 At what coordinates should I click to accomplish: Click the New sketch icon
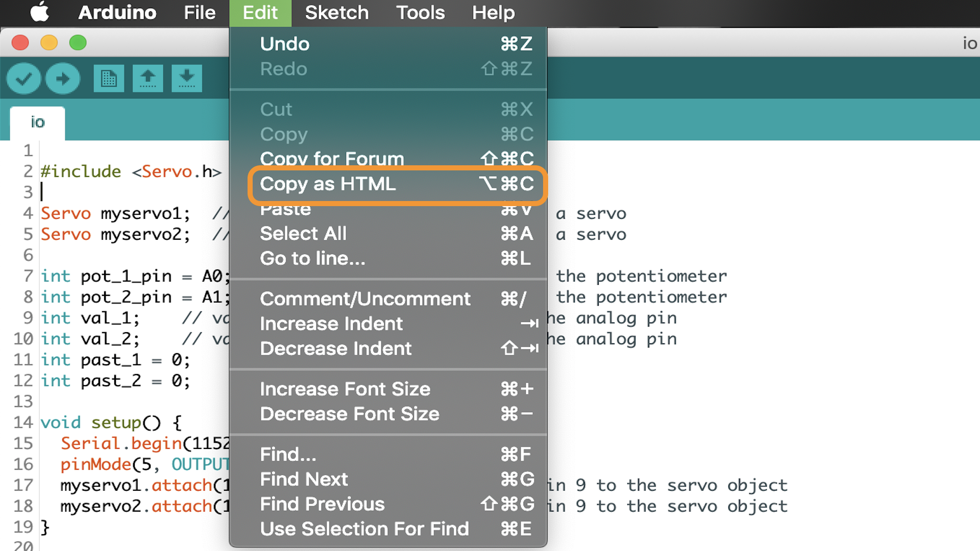tap(109, 79)
